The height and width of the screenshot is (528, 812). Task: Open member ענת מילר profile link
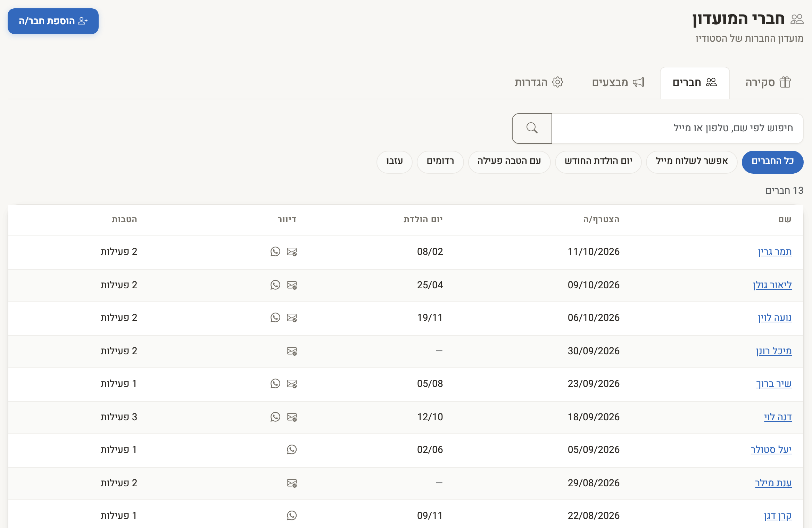coord(773,483)
